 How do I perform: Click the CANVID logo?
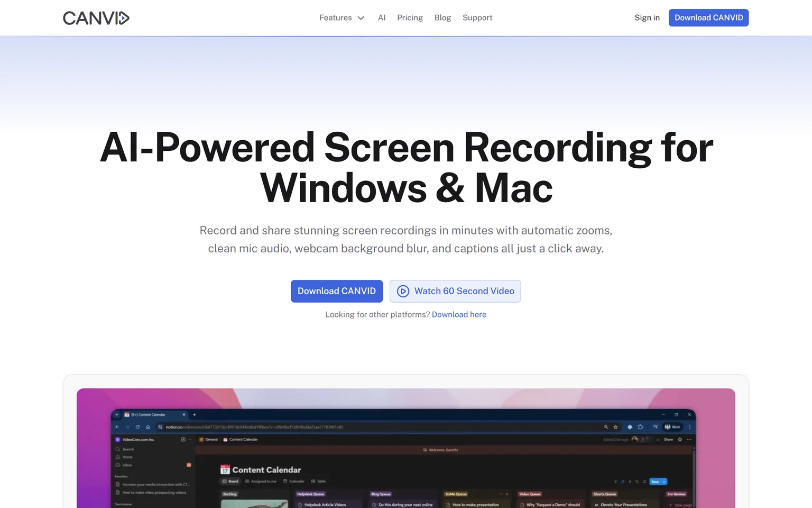click(x=96, y=18)
